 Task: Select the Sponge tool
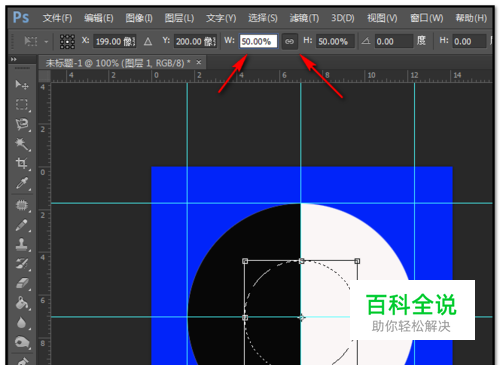(22, 342)
